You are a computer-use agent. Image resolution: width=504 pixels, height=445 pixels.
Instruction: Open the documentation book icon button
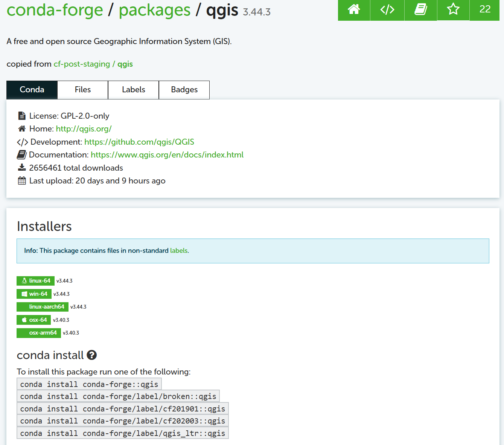coord(421,9)
